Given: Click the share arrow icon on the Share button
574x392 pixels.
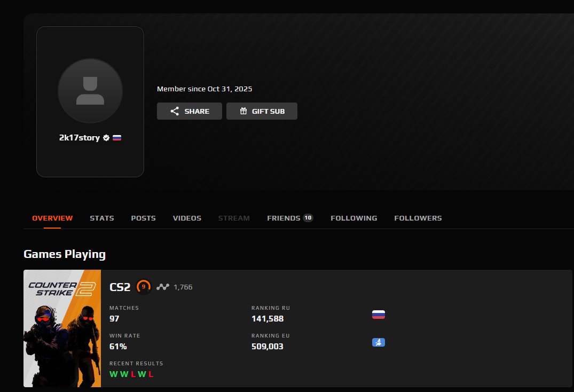Looking at the screenshot, I should tap(174, 111).
